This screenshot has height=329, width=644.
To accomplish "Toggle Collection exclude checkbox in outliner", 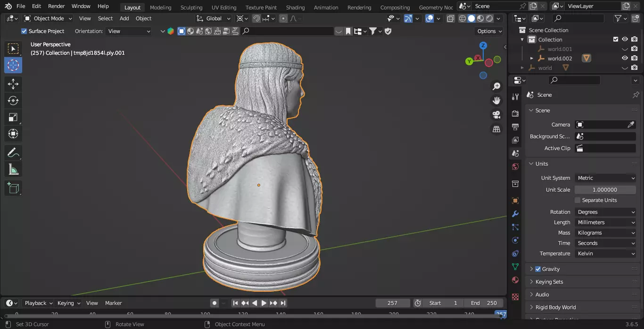I will click(x=615, y=40).
